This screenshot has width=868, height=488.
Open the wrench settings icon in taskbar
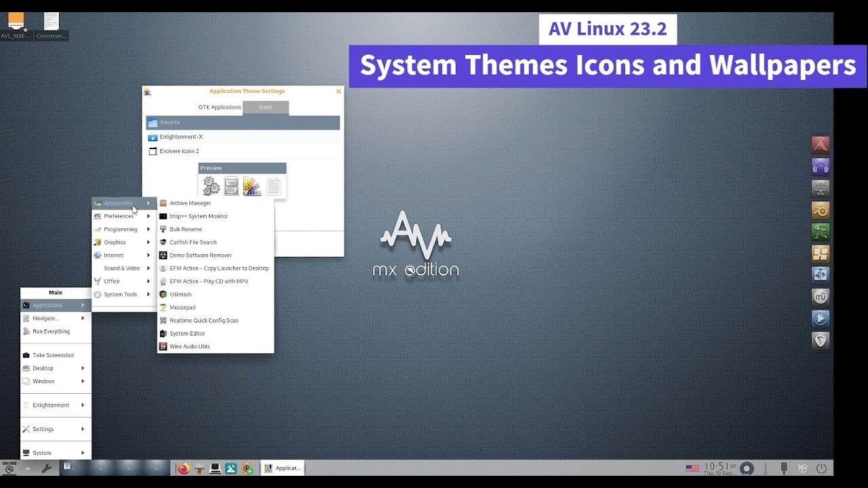(x=47, y=468)
